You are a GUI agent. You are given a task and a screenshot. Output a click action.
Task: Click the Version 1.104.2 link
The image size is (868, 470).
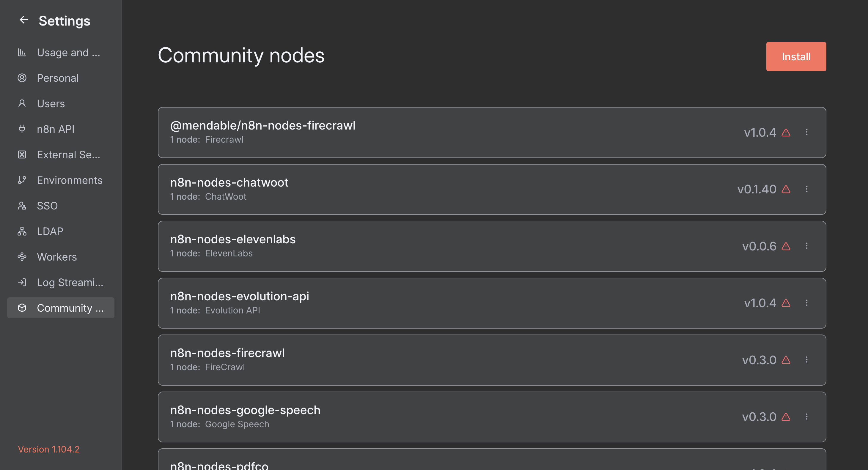(48, 449)
